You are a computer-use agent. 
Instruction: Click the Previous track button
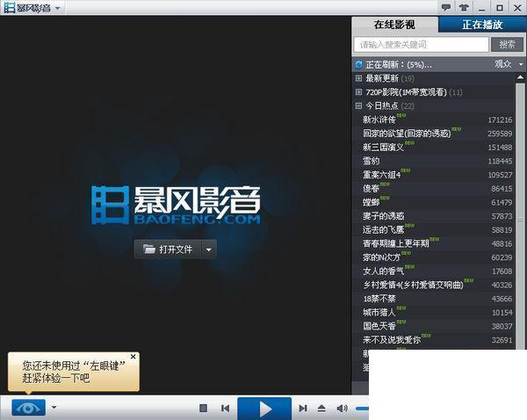tap(226, 409)
